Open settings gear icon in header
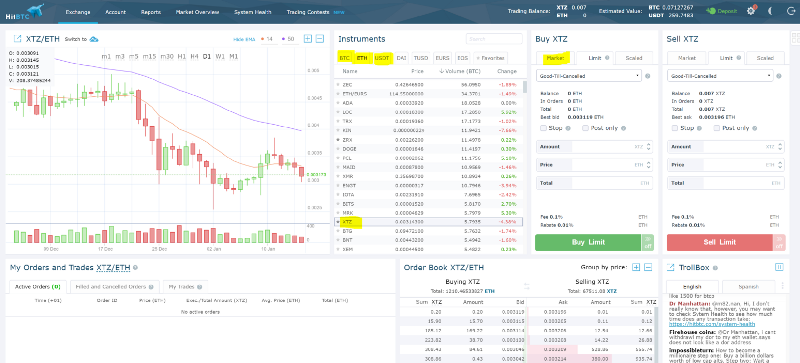The height and width of the screenshot is (363, 800). (x=751, y=11)
